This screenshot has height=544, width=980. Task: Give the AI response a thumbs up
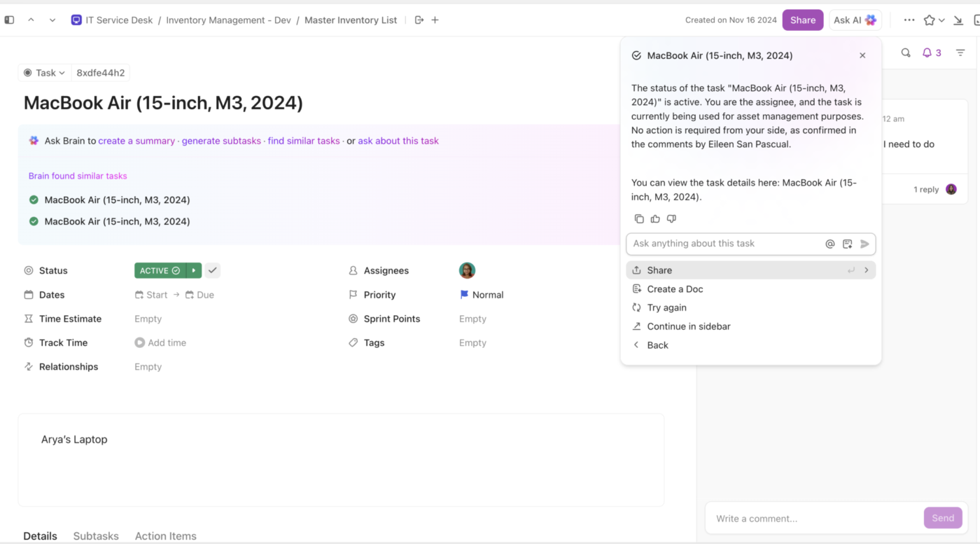pyautogui.click(x=655, y=218)
